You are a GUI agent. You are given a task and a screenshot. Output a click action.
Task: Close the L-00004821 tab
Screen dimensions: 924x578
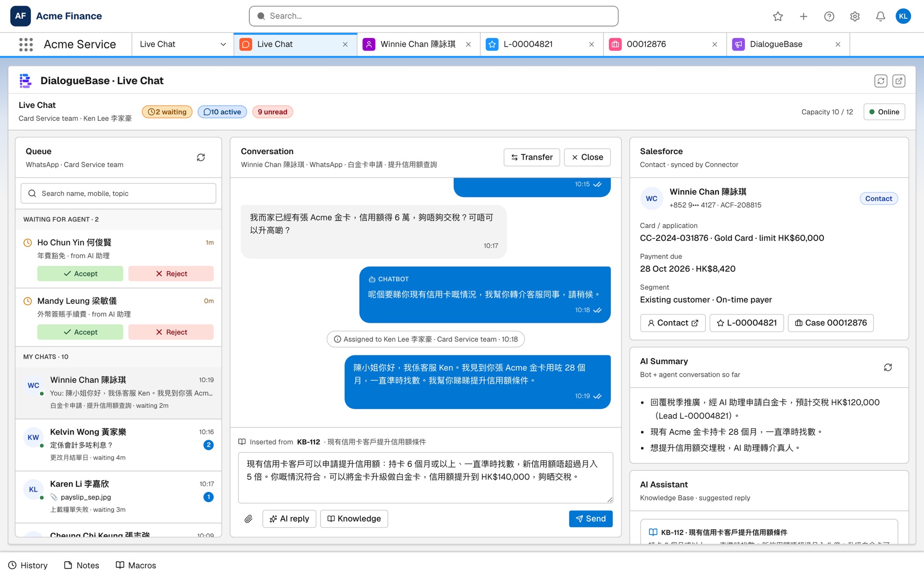591,44
